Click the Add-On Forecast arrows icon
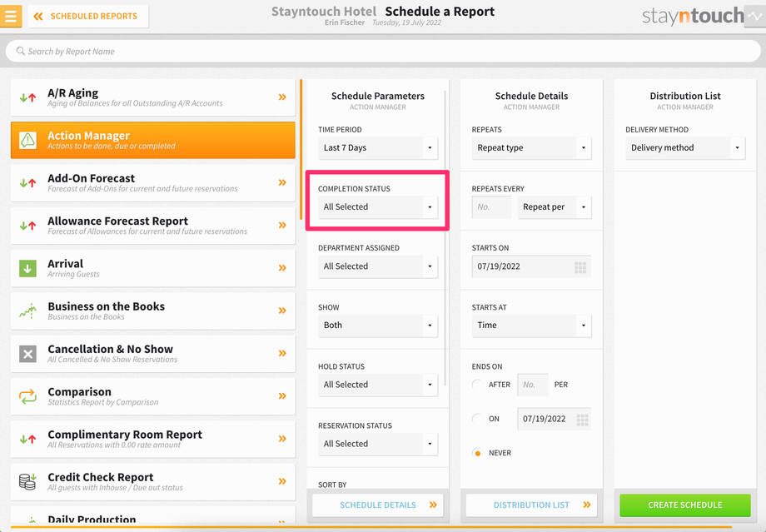Screen dimensions: 766x532 (27, 182)
